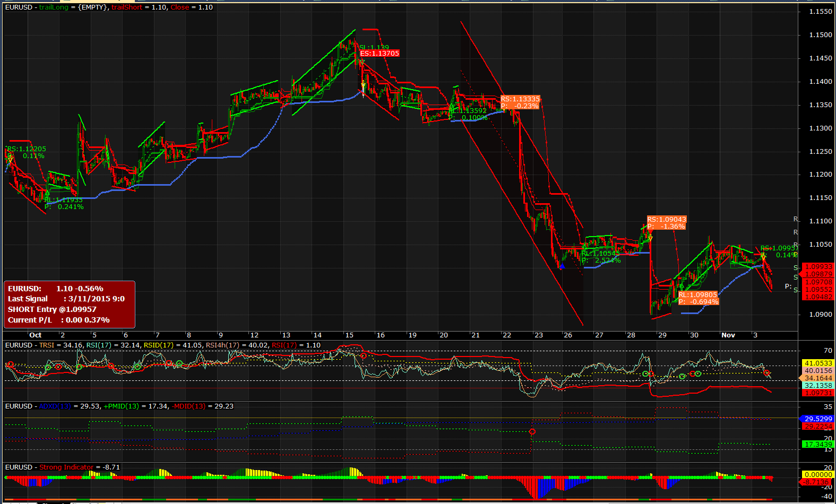Click the Current P/L 0.00 0.37% line

click(x=58, y=320)
